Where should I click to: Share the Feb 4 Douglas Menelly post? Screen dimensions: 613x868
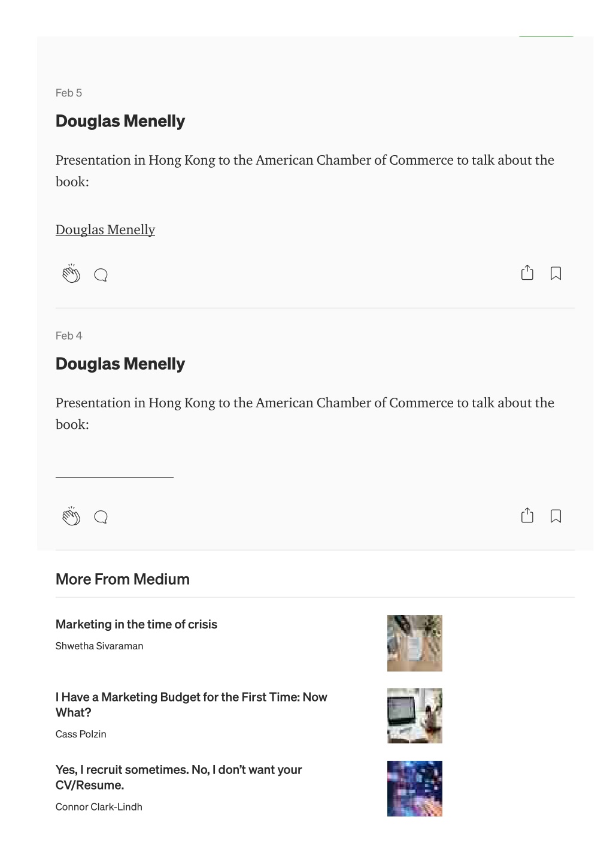pos(527,515)
